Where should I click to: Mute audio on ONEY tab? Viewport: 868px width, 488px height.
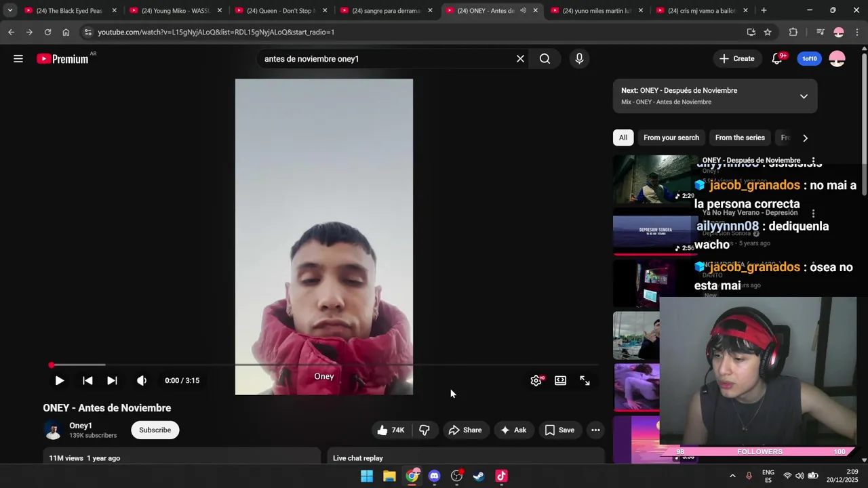(523, 11)
